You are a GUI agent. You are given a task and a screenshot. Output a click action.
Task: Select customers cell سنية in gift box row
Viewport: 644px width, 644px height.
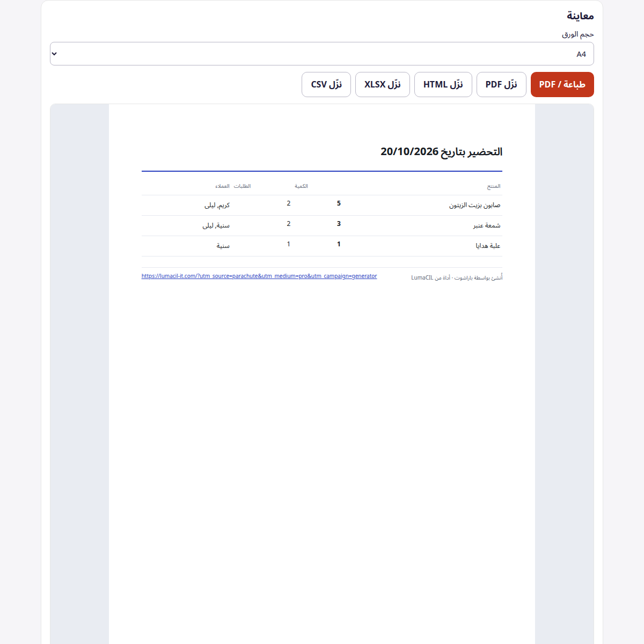223,246
